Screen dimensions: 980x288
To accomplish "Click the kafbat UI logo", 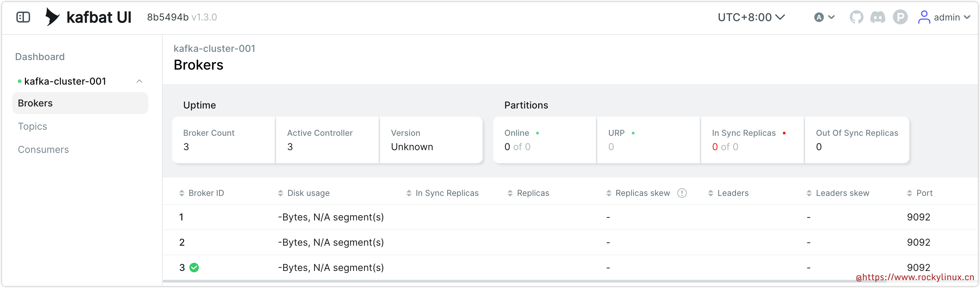I will click(x=88, y=17).
